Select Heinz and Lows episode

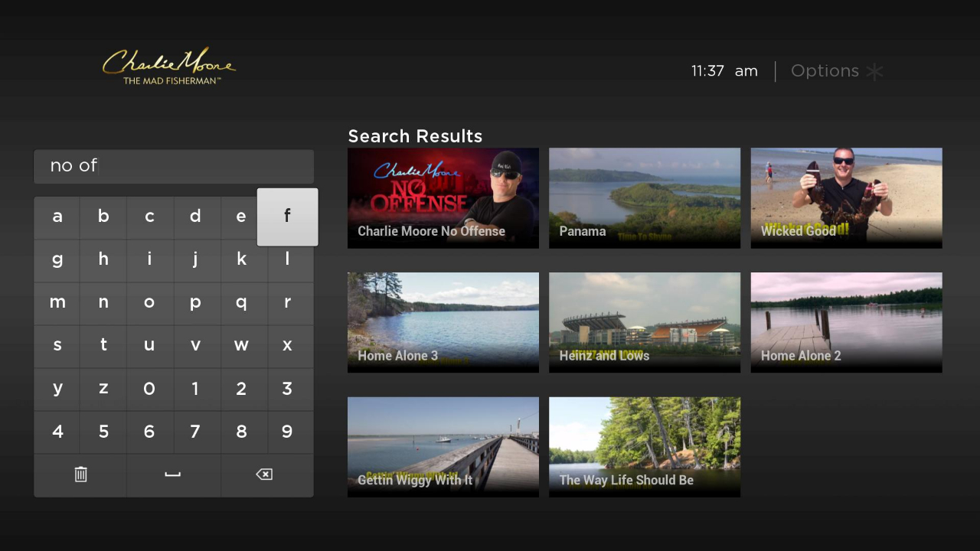(645, 323)
